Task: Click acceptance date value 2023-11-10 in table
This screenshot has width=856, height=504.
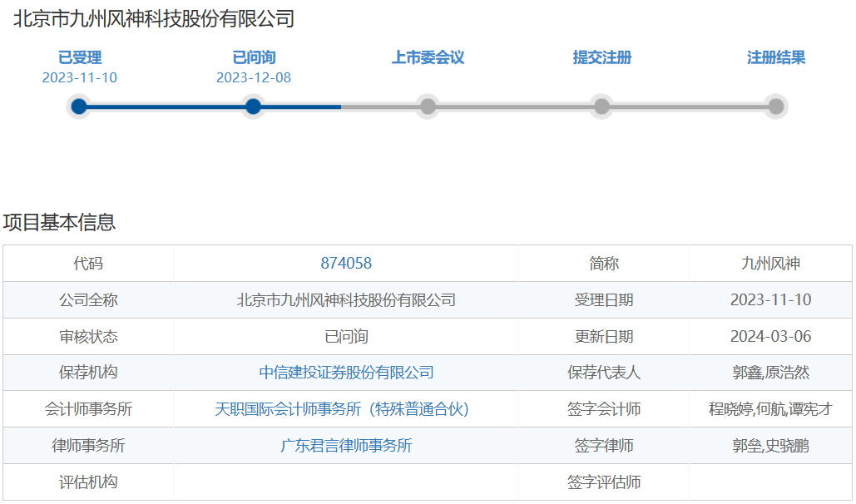Action: pyautogui.click(x=771, y=299)
